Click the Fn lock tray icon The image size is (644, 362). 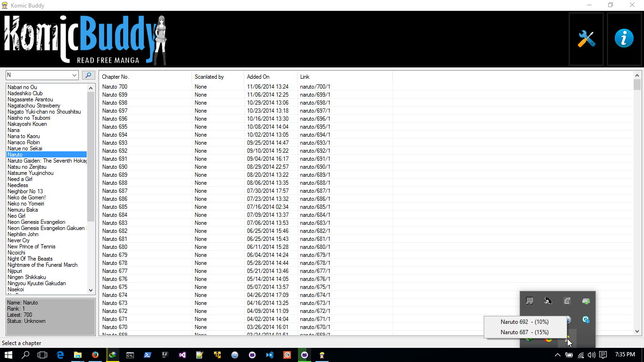567,301
